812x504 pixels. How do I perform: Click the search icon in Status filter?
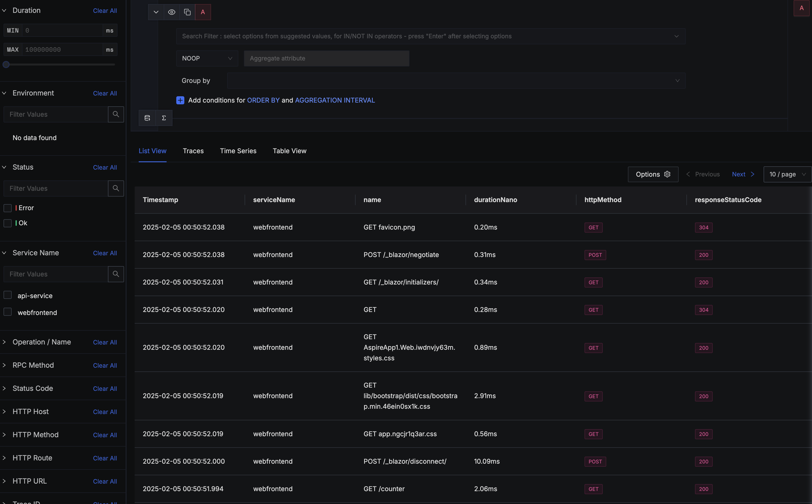116,188
